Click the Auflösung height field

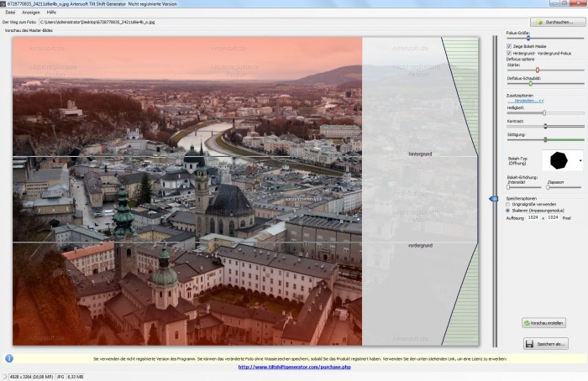tap(553, 217)
